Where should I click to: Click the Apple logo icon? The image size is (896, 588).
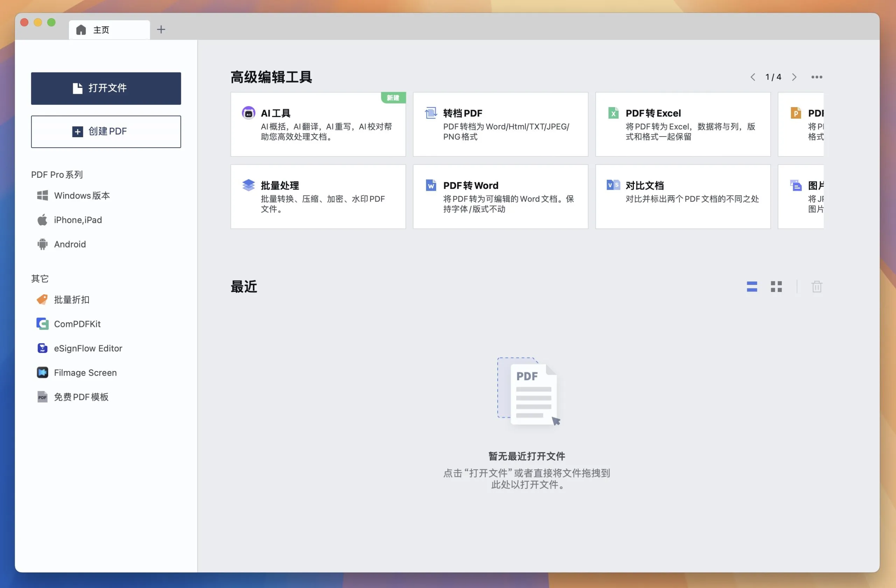click(43, 220)
